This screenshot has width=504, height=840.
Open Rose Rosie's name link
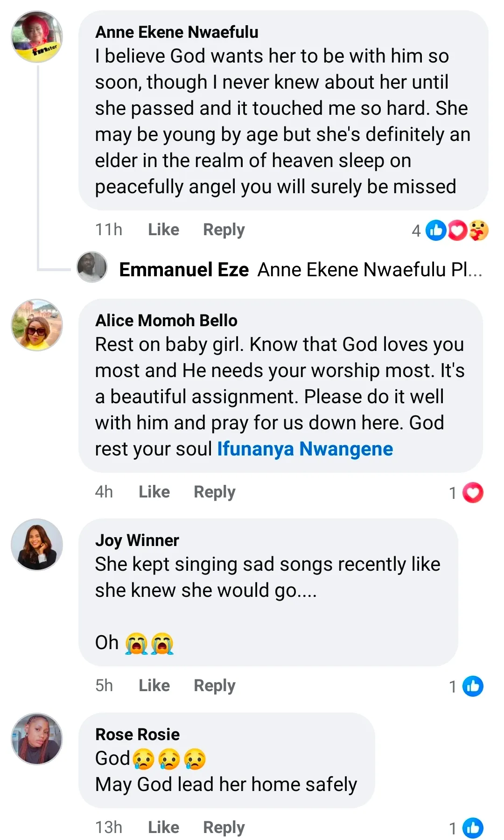click(x=137, y=735)
